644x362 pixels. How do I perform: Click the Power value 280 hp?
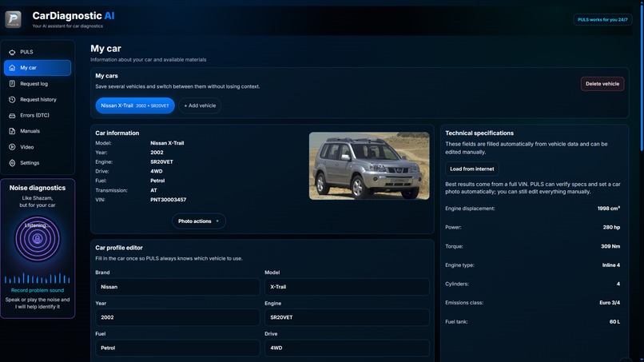click(x=611, y=227)
